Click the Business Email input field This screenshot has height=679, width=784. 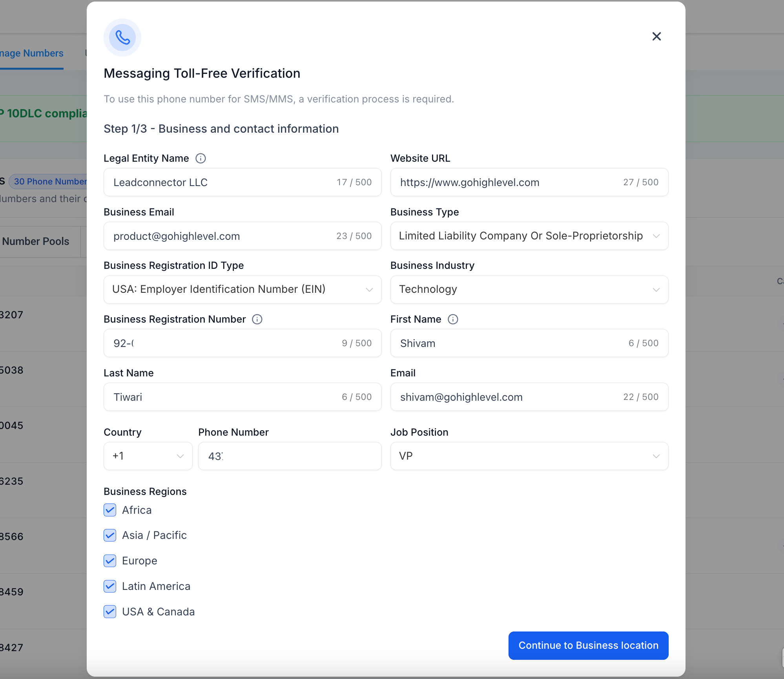(x=220, y=236)
